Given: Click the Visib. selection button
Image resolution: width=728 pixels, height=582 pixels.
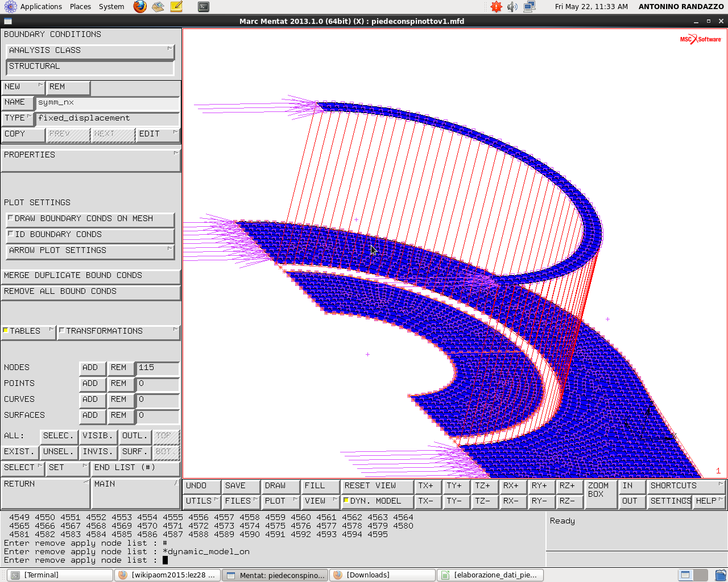Looking at the screenshot, I should click(98, 436).
